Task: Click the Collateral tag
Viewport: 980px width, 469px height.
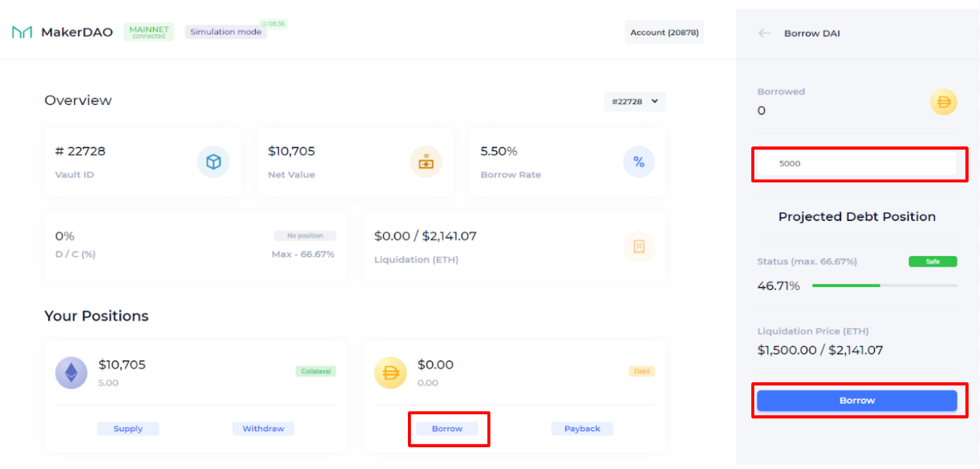Action: pos(316,371)
